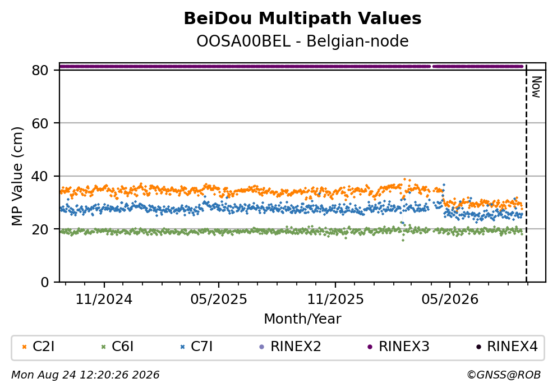Viewport: 557px width, 392px height.
Task: Click the 80 y-axis tick label
Action: pyautogui.click(x=40, y=70)
